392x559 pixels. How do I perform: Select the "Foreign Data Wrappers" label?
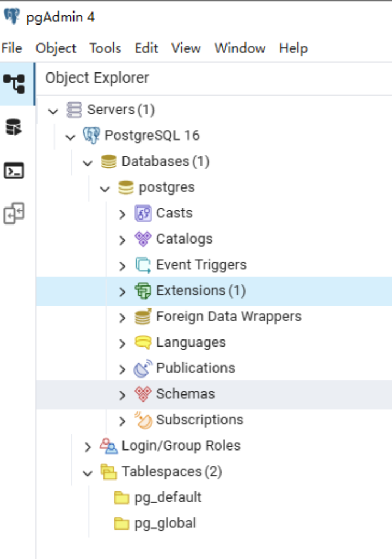click(229, 317)
